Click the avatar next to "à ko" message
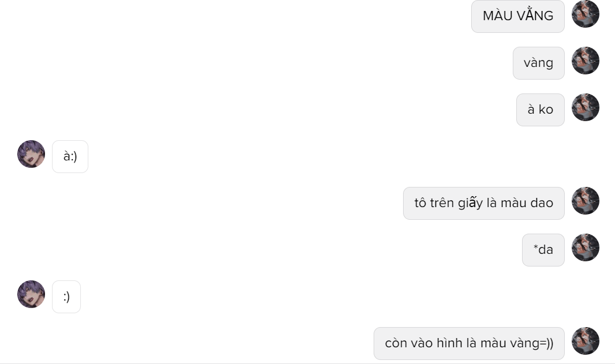 [585, 107]
